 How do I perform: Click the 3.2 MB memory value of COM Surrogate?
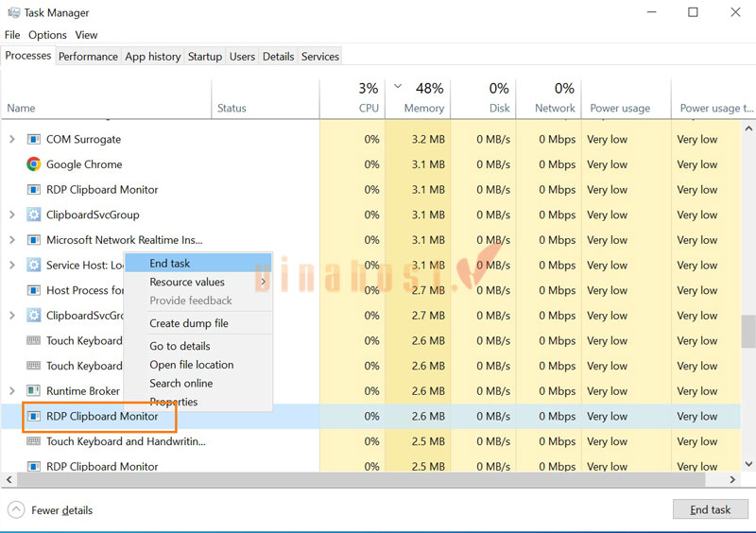428,140
